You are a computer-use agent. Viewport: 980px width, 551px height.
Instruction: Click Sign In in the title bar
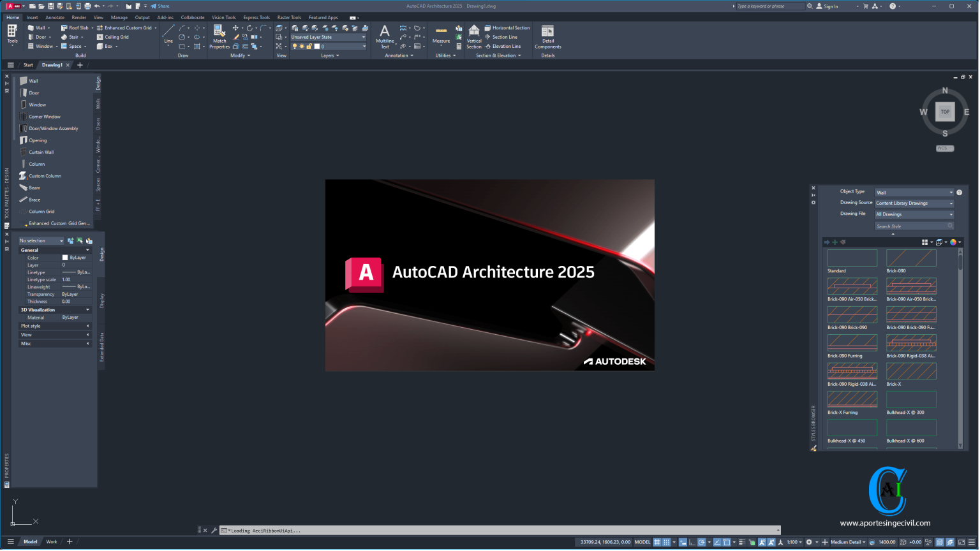coord(831,6)
